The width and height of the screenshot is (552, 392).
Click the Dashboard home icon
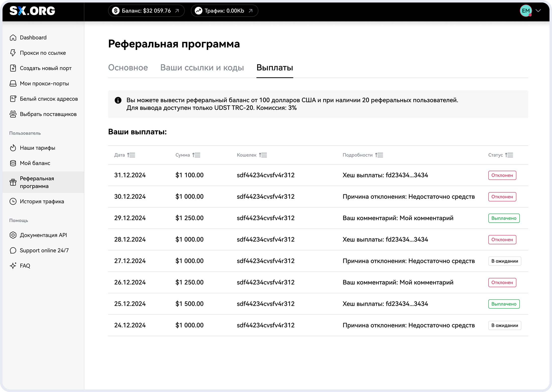(x=13, y=38)
